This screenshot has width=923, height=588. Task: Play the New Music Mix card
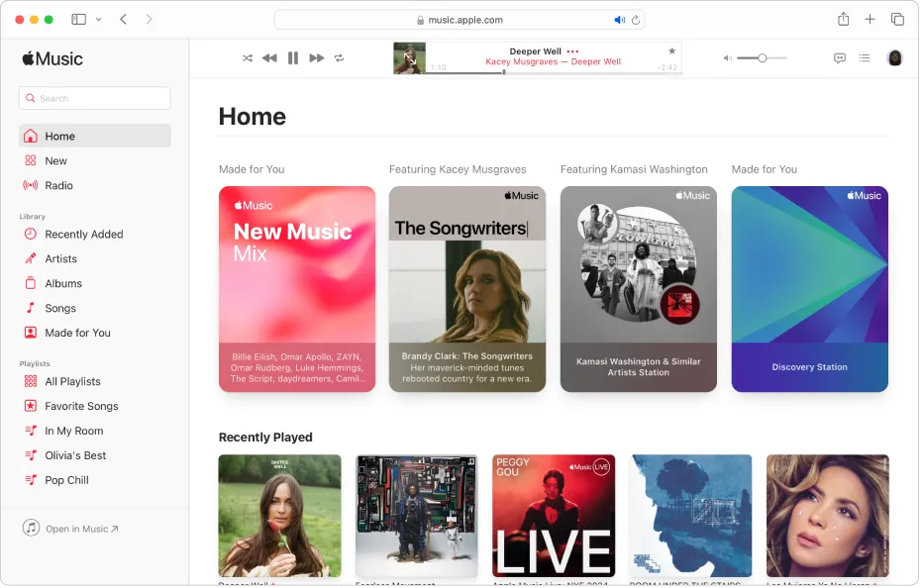pyautogui.click(x=297, y=288)
